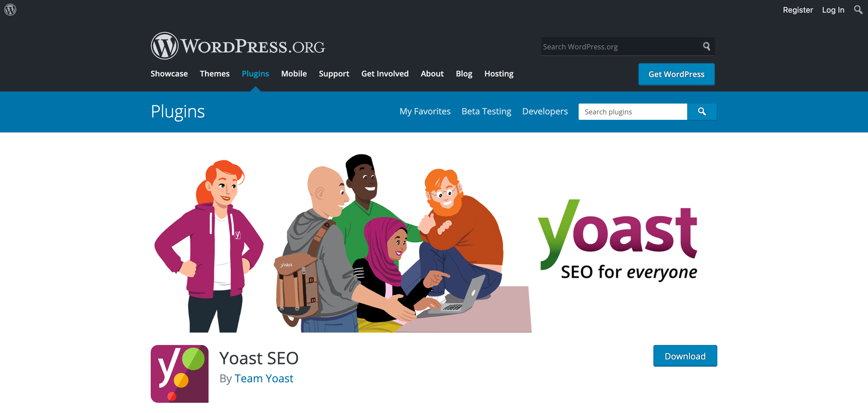868x413 pixels.
Task: Submit the WordPress.org search magnifier
Action: 706,46
